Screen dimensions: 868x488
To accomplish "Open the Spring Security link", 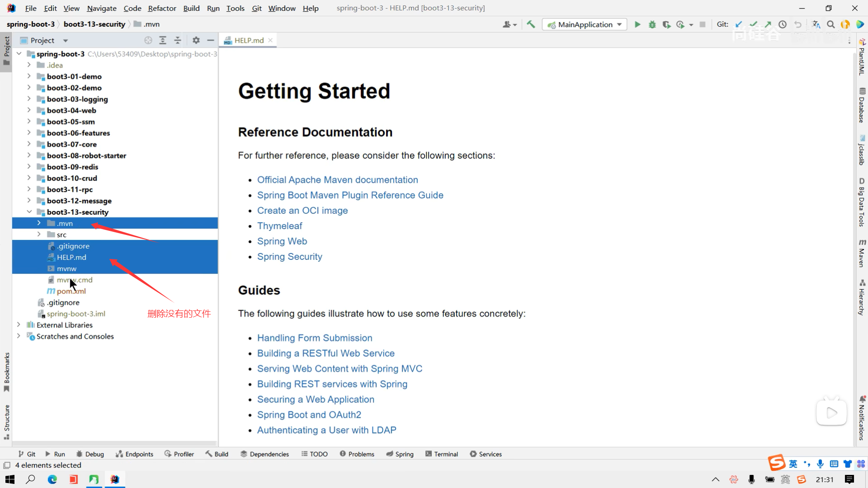I will coord(289,257).
